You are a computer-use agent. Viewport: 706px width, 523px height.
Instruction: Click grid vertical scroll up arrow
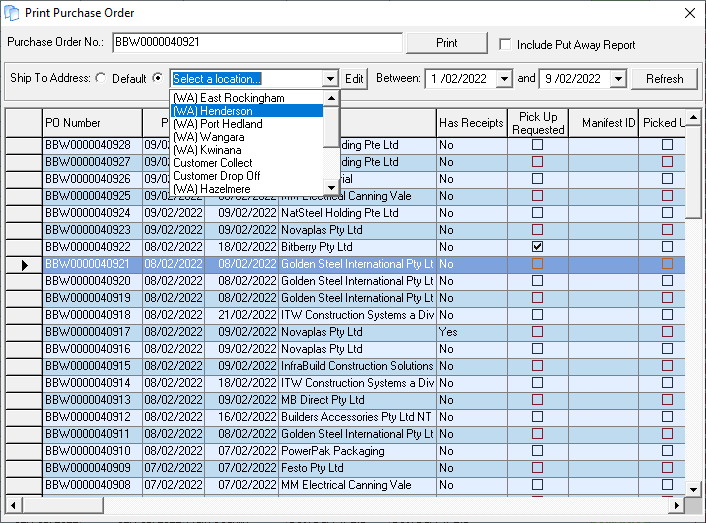[693, 117]
